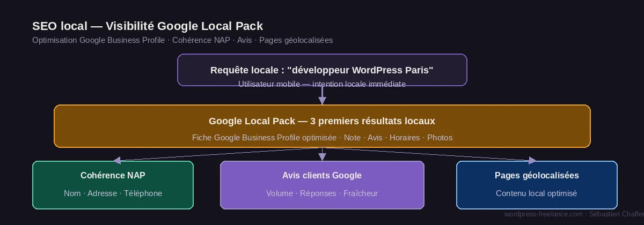644x225 pixels.
Task: Click 'Nom · Adresse · Téléphone' text
Action: [x=113, y=193]
